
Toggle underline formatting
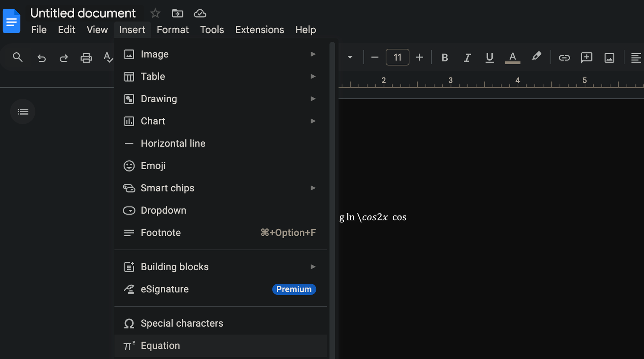click(x=489, y=57)
